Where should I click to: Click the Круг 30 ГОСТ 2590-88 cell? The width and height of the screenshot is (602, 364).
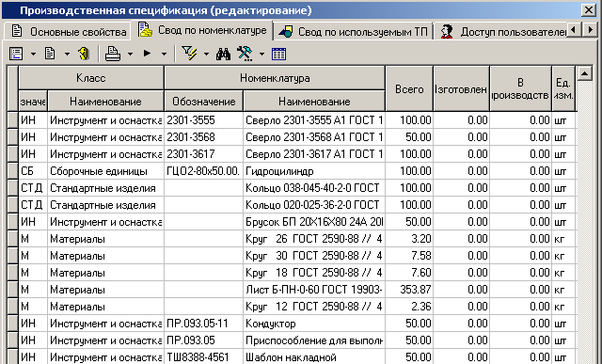(x=314, y=256)
